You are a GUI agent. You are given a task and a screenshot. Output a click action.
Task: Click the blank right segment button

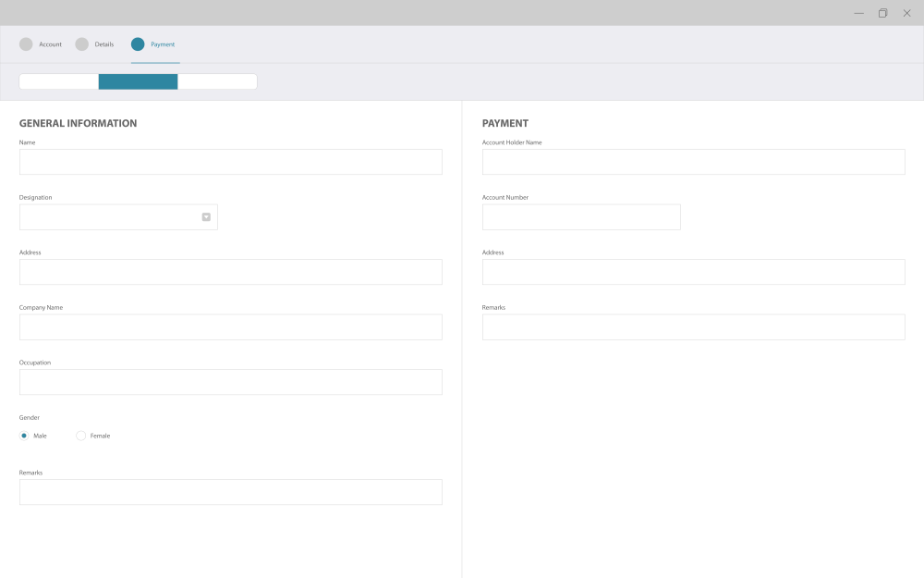(x=217, y=81)
